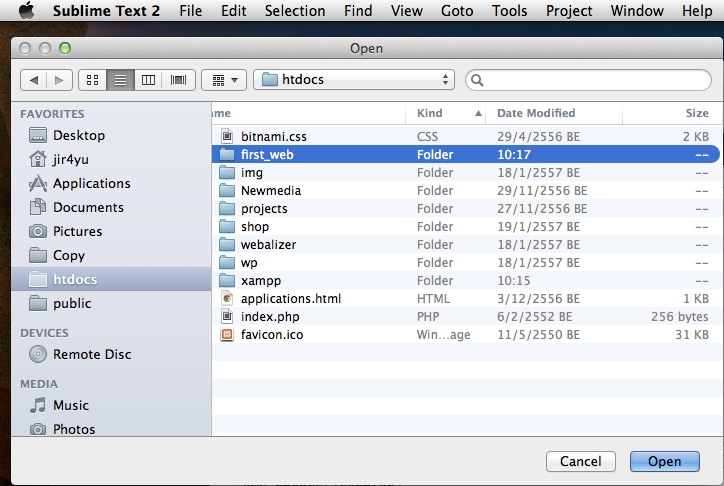Select the xampp folder
The width and height of the screenshot is (724, 486).
(466, 281)
